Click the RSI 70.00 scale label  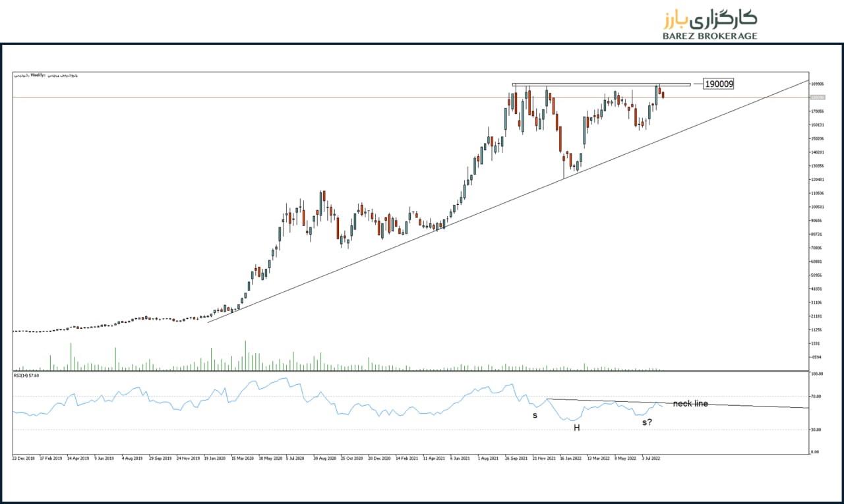(x=816, y=397)
